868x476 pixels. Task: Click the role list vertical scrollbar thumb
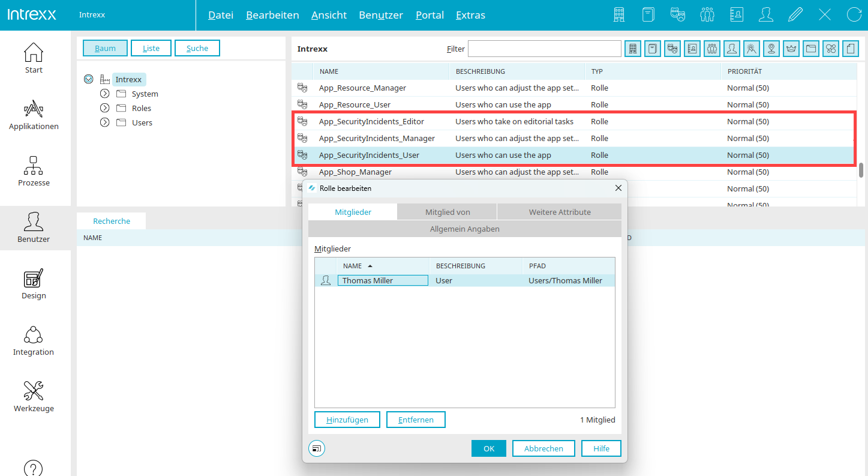pyautogui.click(x=861, y=170)
